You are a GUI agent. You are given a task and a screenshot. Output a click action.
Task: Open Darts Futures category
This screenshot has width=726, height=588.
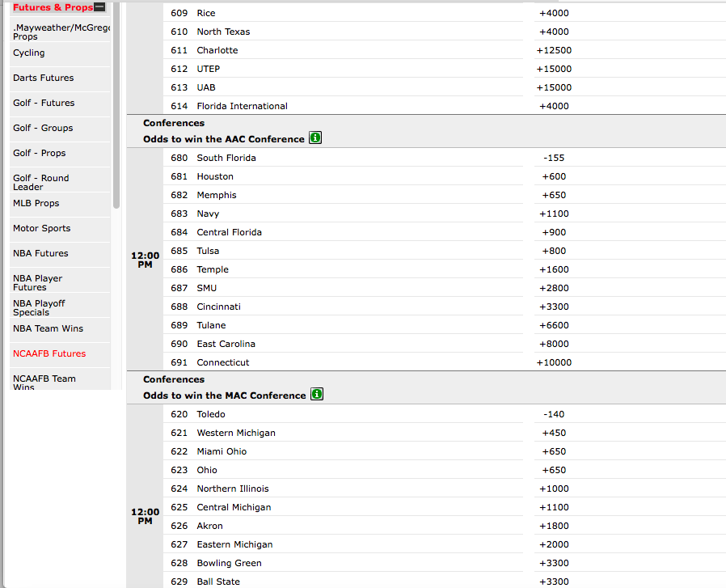pyautogui.click(x=60, y=78)
